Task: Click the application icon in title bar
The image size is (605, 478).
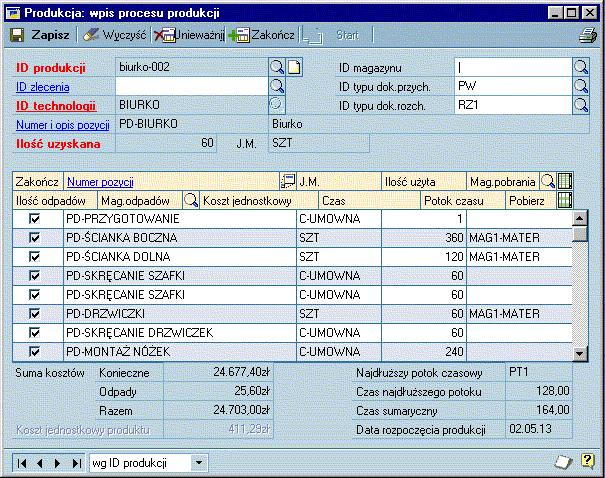Action: click(14, 13)
